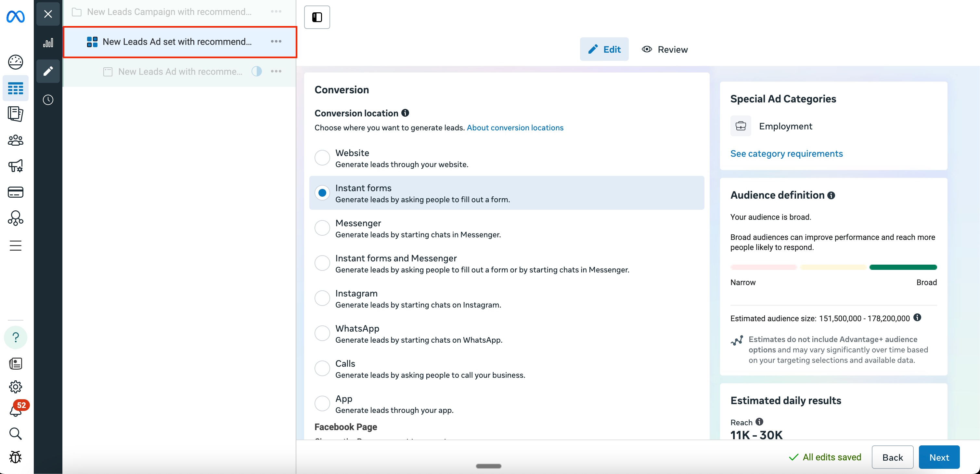This screenshot has height=474, width=980.
Task: Open the news feed document icon
Action: click(16, 363)
